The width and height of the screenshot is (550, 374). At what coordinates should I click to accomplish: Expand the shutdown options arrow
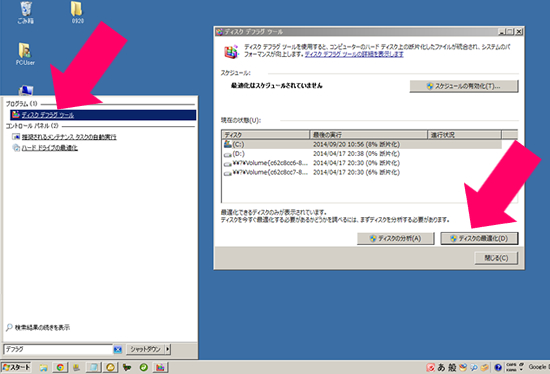[x=168, y=349]
